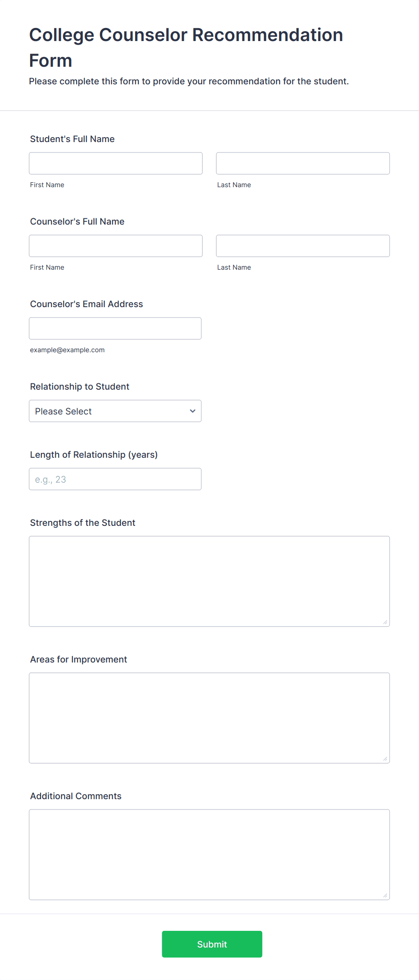Screen dimensions: 419x980
Task: Click the example@example.com hint text
Action: (68, 350)
